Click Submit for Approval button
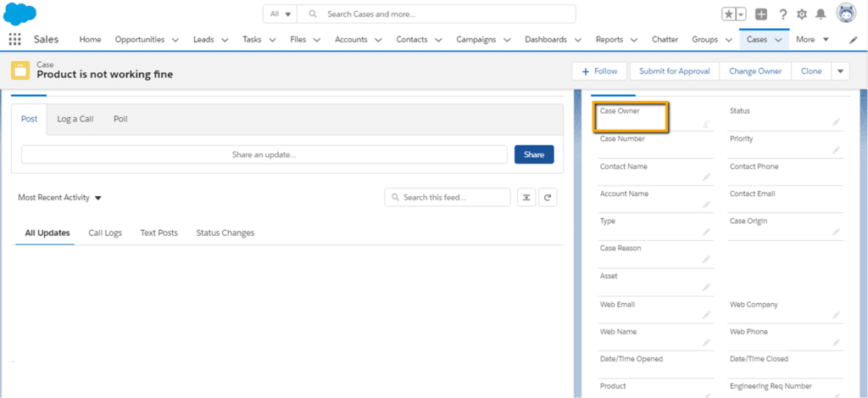 point(675,71)
